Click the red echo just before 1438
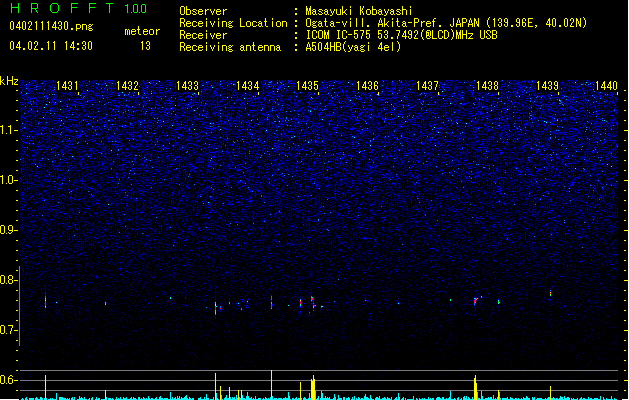Viewport: 629px width, 400px height. point(475,301)
